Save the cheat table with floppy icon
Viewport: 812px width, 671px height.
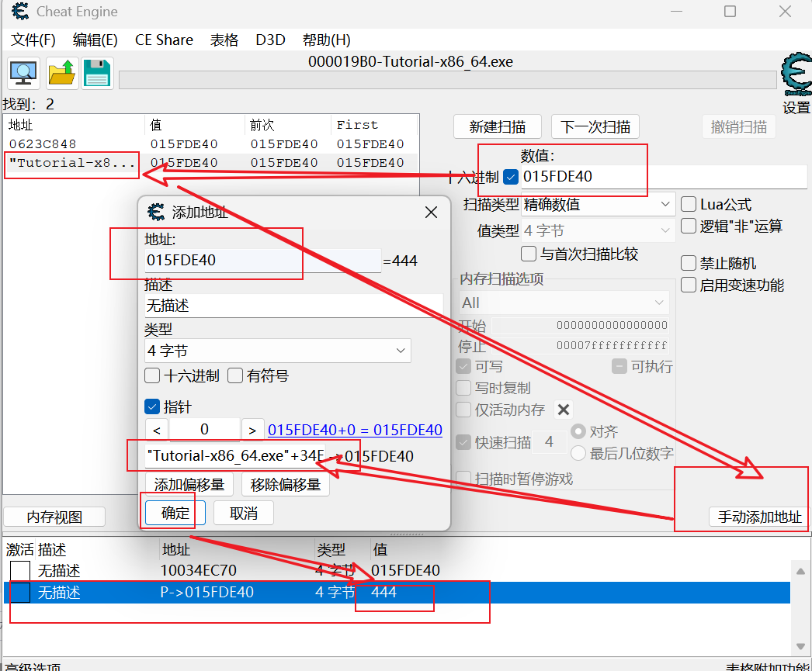(97, 73)
